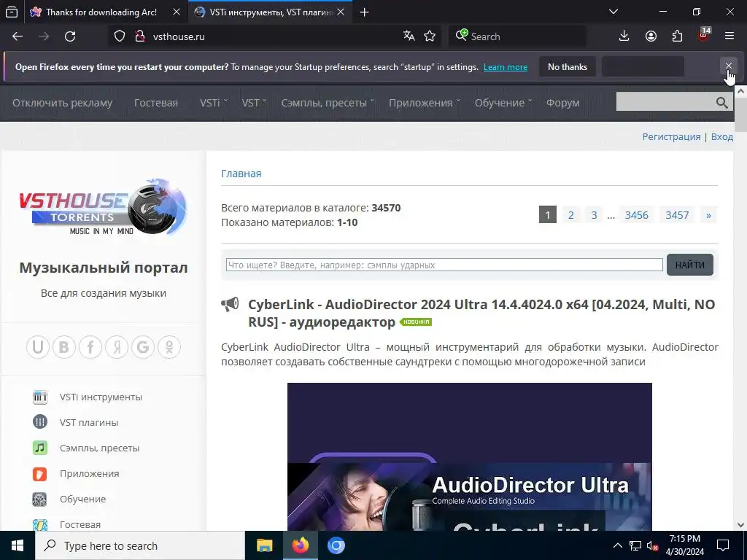Click the vsthouse.ru address bar

(276, 36)
